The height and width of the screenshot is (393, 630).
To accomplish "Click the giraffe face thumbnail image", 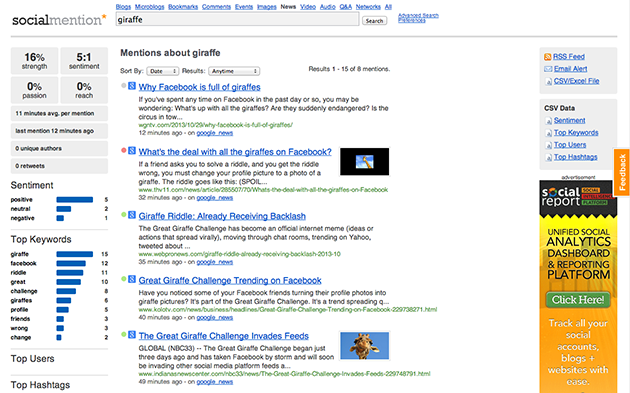I will click(365, 346).
